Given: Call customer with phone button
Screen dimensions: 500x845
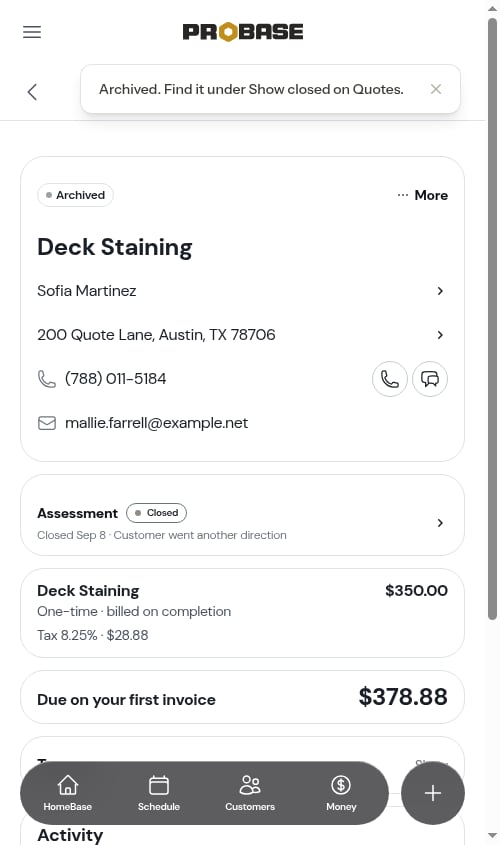Looking at the screenshot, I should point(390,379).
